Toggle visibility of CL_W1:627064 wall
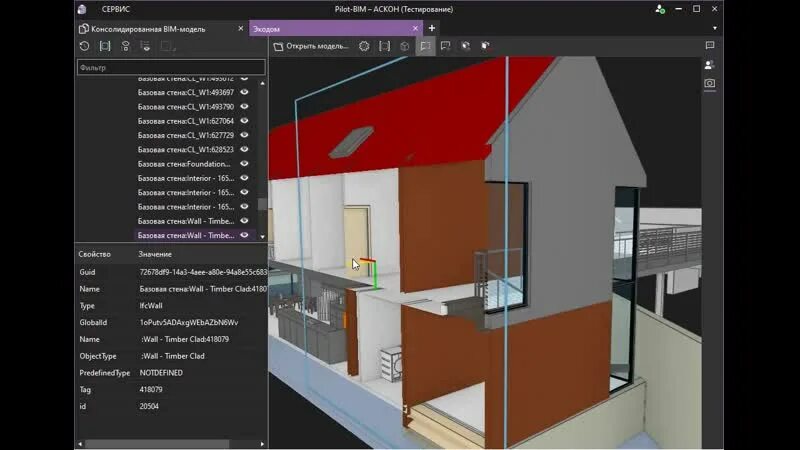The image size is (800, 450). 244,121
